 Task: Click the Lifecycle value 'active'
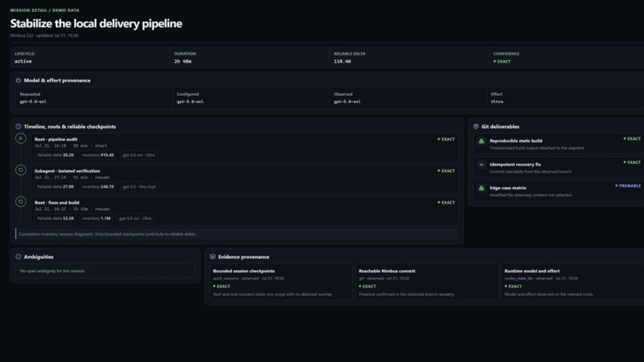[23, 62]
